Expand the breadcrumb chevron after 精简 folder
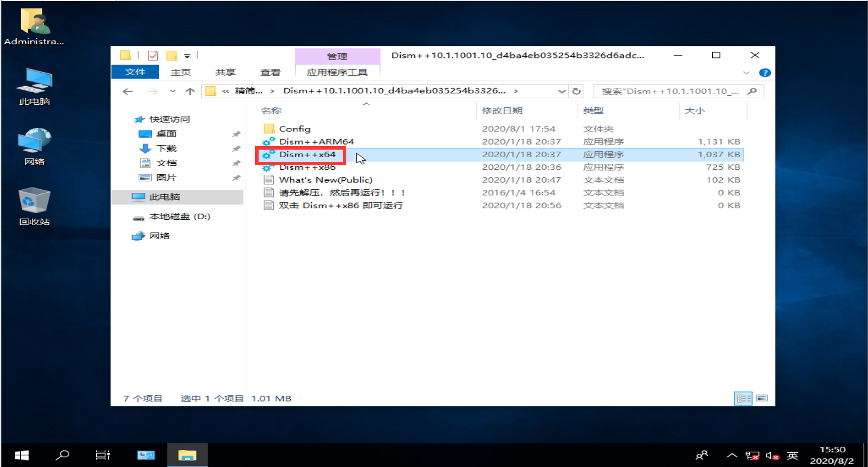The image size is (868, 467). click(x=272, y=91)
